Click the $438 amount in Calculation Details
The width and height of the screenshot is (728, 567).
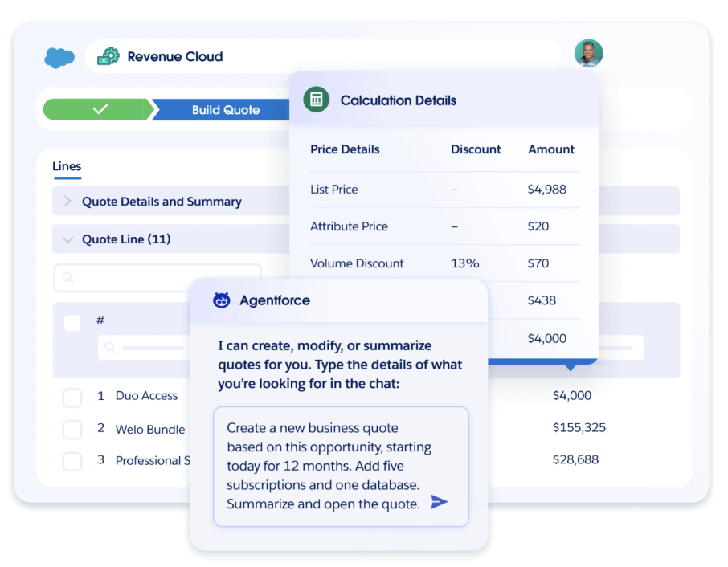pyautogui.click(x=542, y=300)
